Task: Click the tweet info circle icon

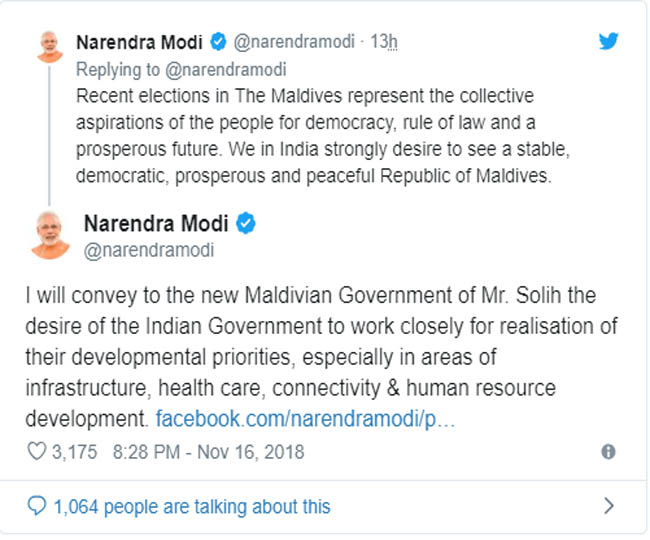Action: tap(608, 452)
